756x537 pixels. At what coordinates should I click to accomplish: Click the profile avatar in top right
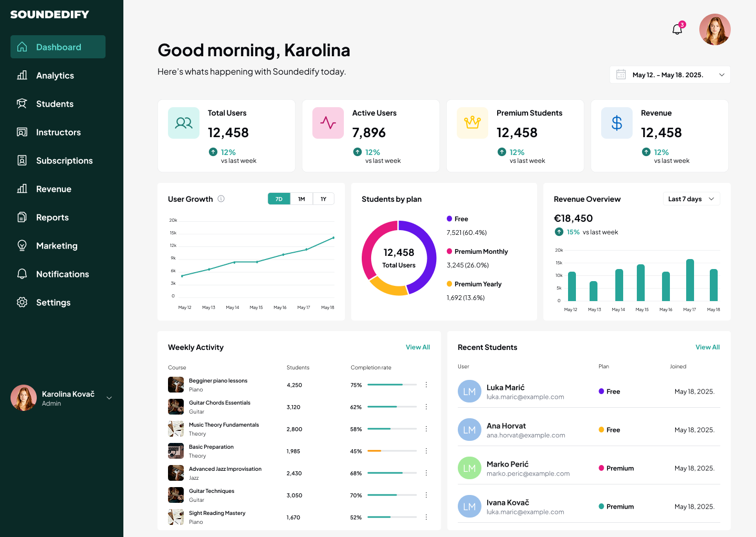[x=715, y=29]
